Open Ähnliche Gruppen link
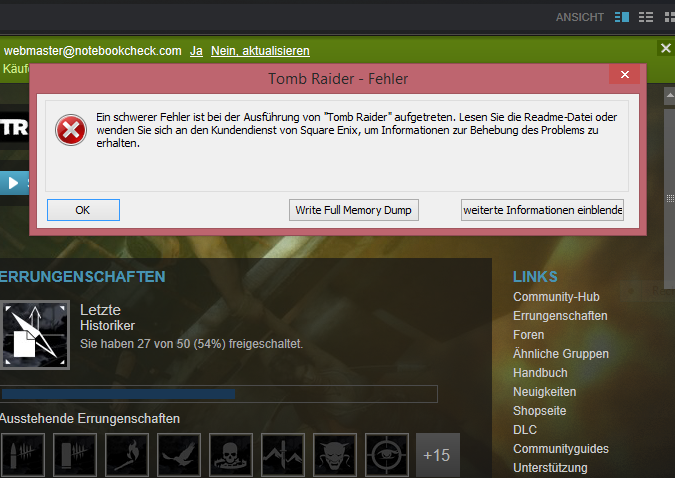The image size is (675, 478). (561, 354)
